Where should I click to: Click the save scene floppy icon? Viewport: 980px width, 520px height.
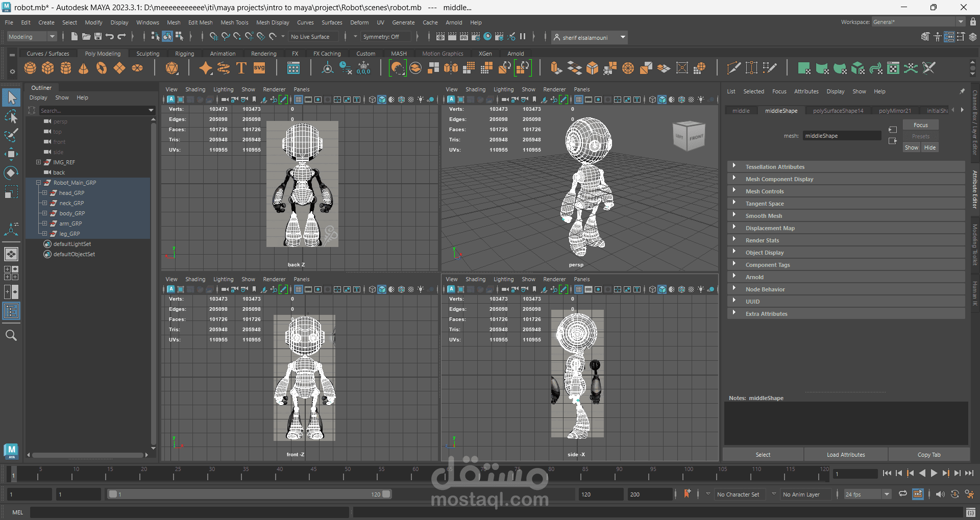[x=98, y=37]
